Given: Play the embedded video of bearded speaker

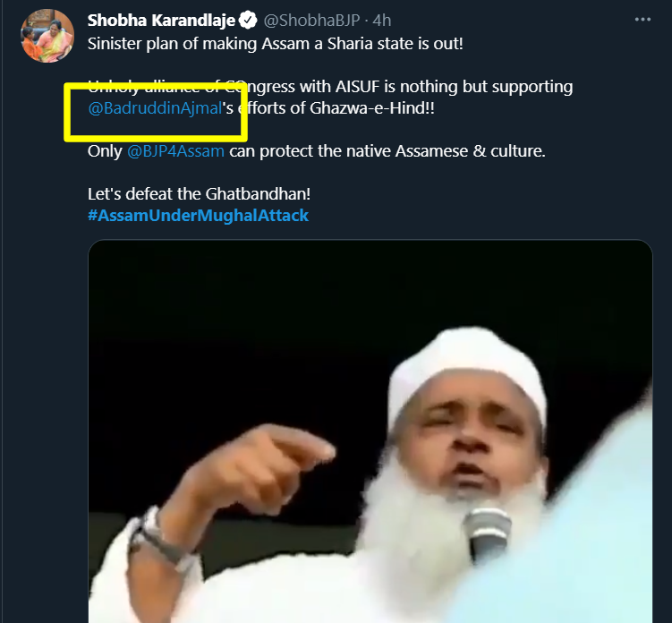Looking at the screenshot, I should click(370, 431).
